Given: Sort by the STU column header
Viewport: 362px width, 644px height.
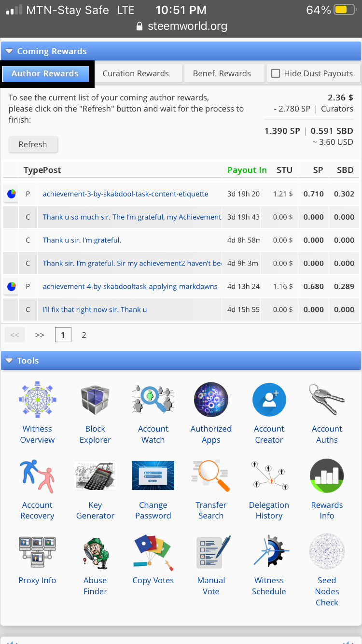Looking at the screenshot, I should tap(284, 170).
